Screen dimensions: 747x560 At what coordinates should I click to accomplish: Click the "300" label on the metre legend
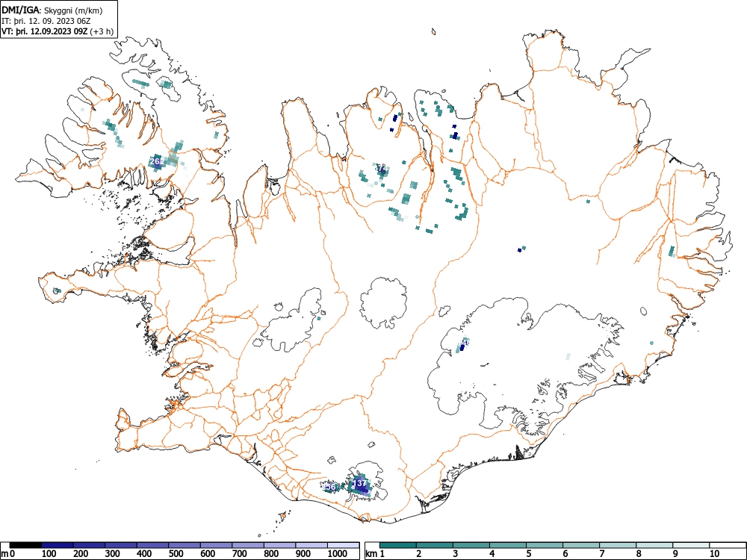[113, 554]
